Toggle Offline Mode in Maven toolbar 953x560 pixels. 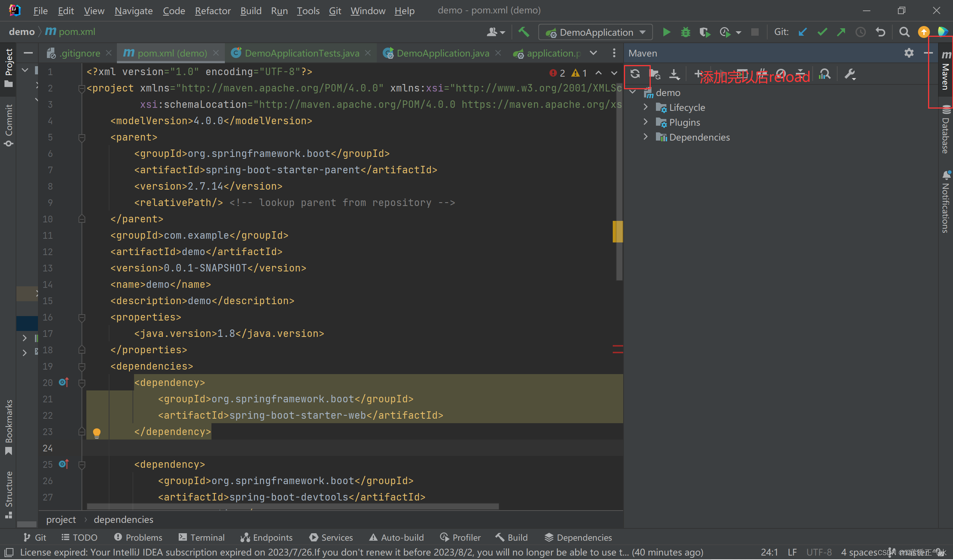[782, 74]
